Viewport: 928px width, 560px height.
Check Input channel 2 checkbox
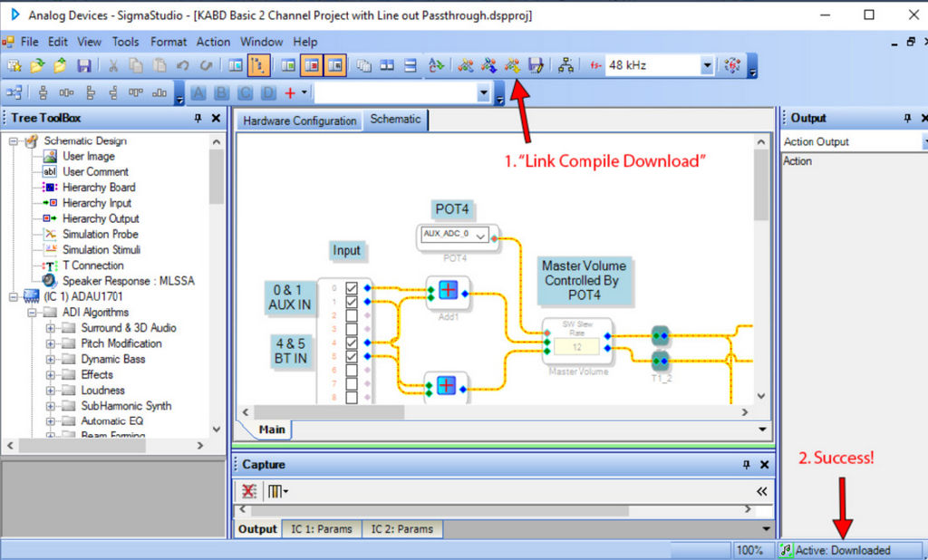pyautogui.click(x=352, y=315)
